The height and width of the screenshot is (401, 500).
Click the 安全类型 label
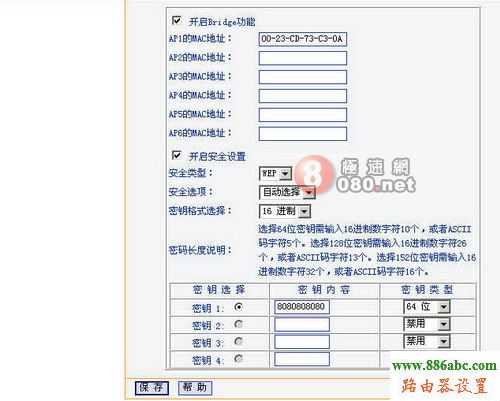pos(190,173)
